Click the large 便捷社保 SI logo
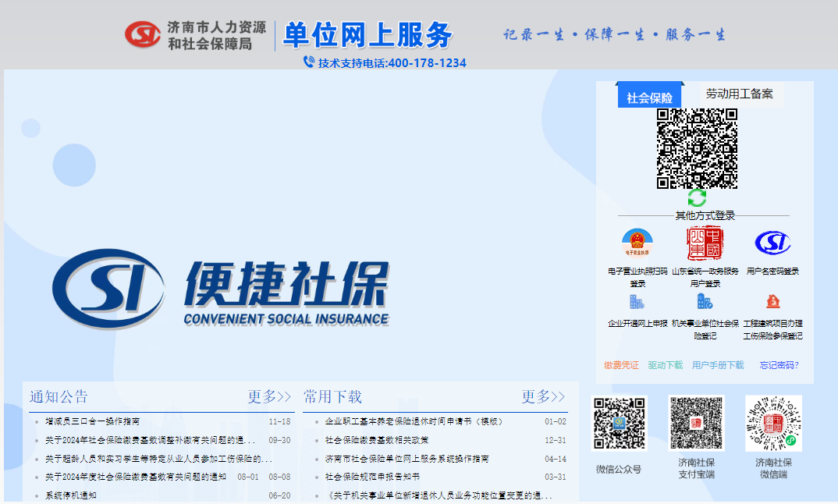 (108, 289)
